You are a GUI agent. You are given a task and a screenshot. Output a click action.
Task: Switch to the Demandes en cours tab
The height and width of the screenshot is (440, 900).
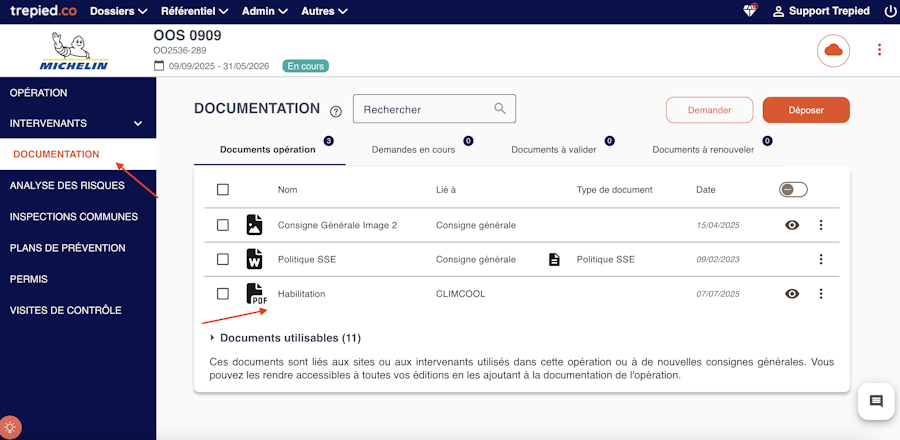click(413, 150)
